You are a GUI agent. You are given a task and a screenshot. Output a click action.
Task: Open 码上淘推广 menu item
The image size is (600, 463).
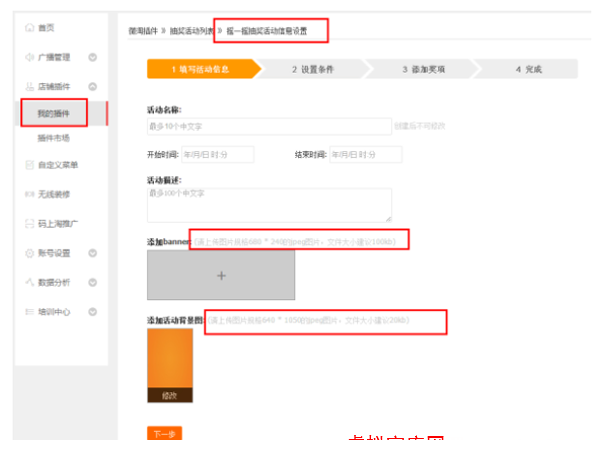tap(58, 223)
